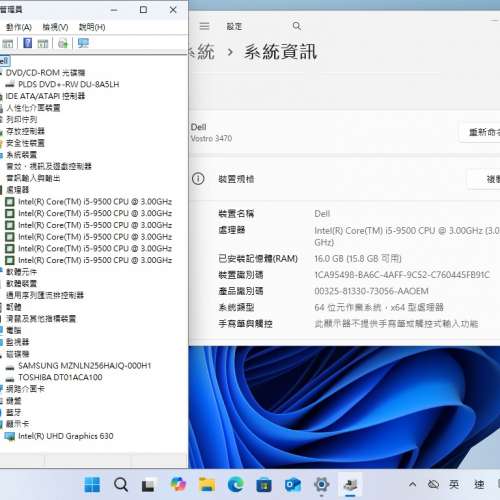Open Microsoft Store from the taskbar
500x500 pixels.
coord(264,485)
